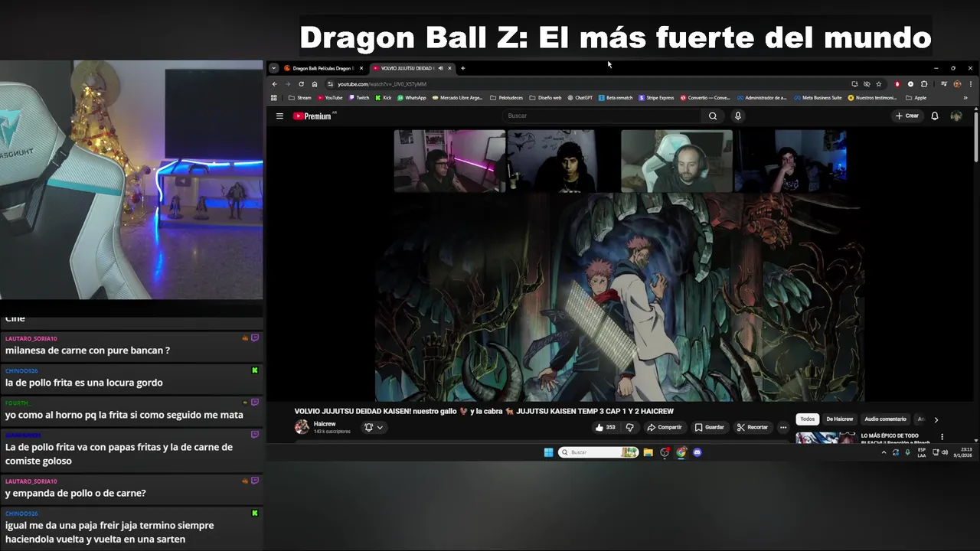Go back in Chrome browser history
The height and width of the screenshot is (551, 980).
pos(275,84)
